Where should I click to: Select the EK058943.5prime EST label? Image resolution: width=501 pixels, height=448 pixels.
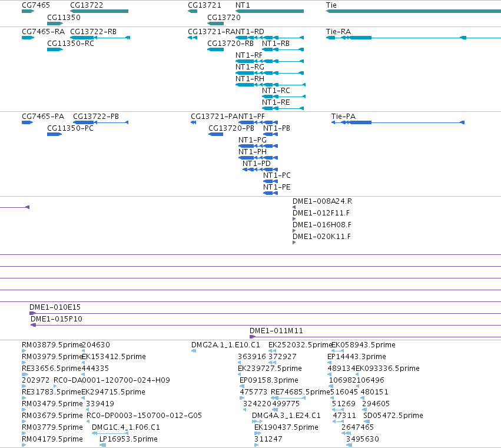[x=364, y=345]
